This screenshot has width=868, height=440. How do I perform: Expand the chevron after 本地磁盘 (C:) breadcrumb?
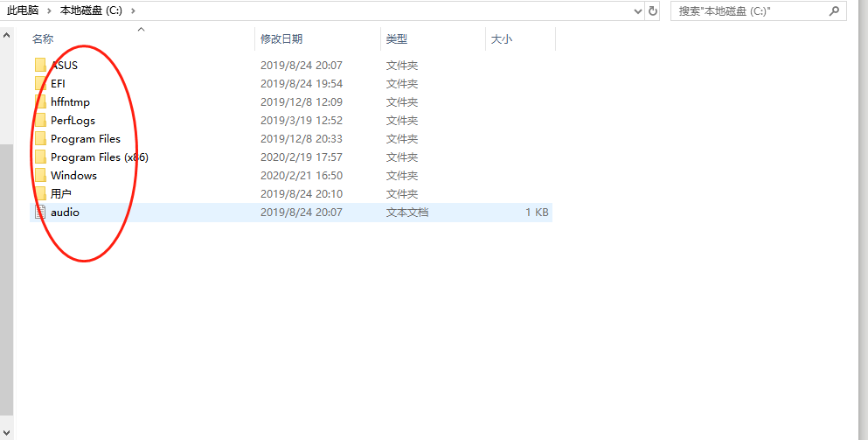132,11
